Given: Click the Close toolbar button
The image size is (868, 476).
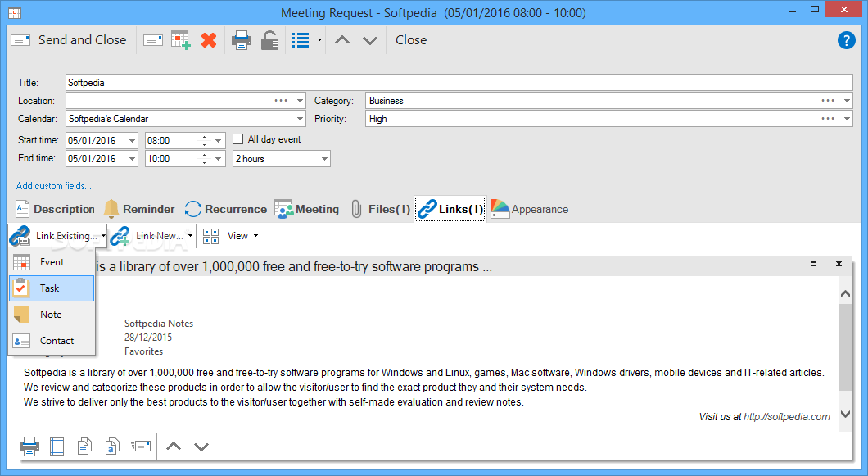Looking at the screenshot, I should coord(411,40).
